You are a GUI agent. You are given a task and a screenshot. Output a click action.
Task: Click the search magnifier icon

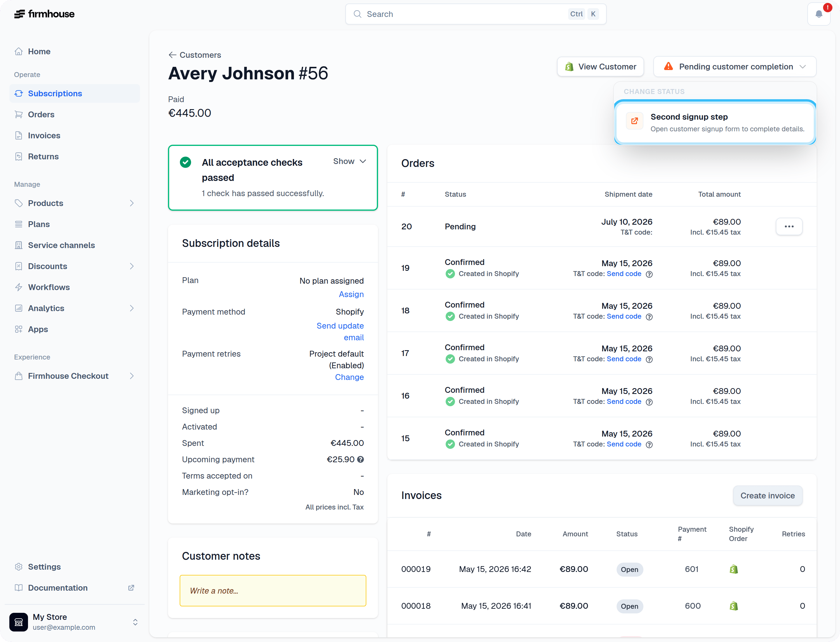[x=357, y=14]
